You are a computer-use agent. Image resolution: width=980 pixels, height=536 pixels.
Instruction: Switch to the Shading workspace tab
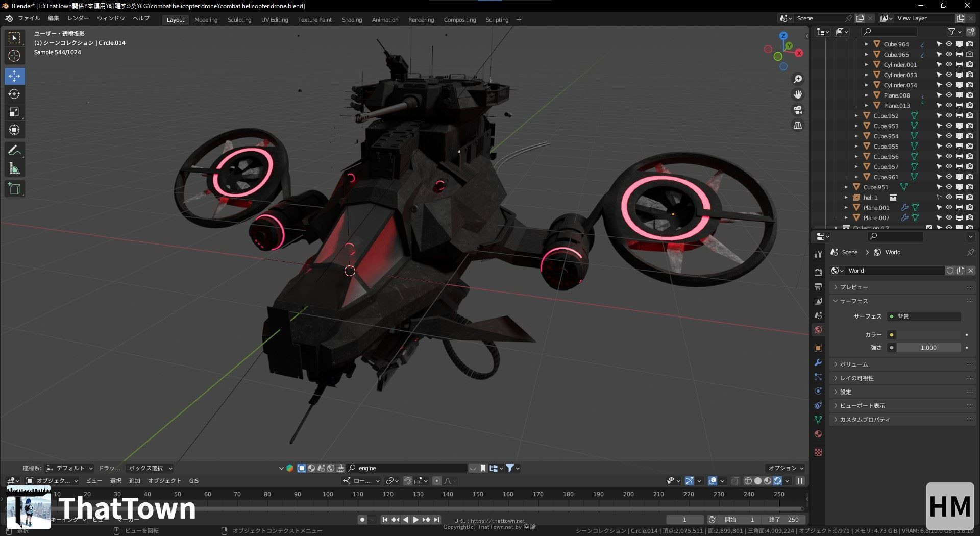[352, 20]
